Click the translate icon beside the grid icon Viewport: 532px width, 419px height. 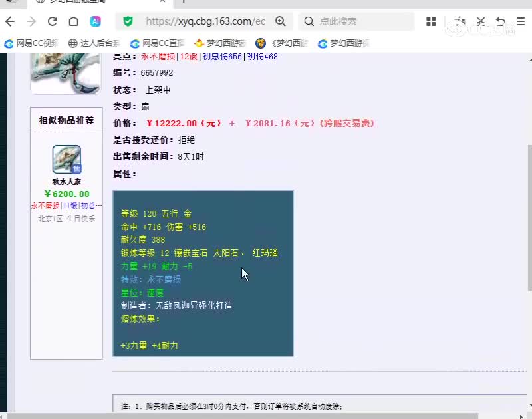tap(460, 21)
